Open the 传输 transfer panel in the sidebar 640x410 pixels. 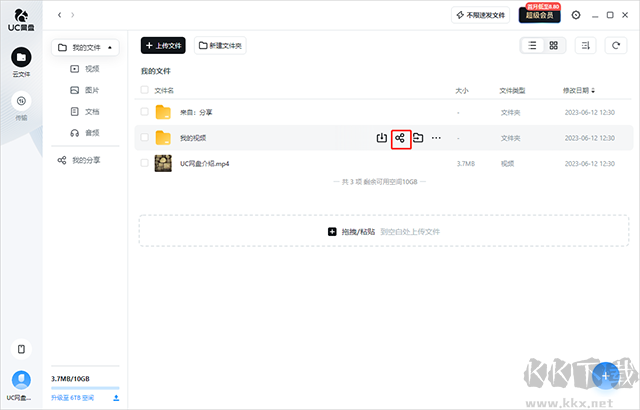click(21, 101)
